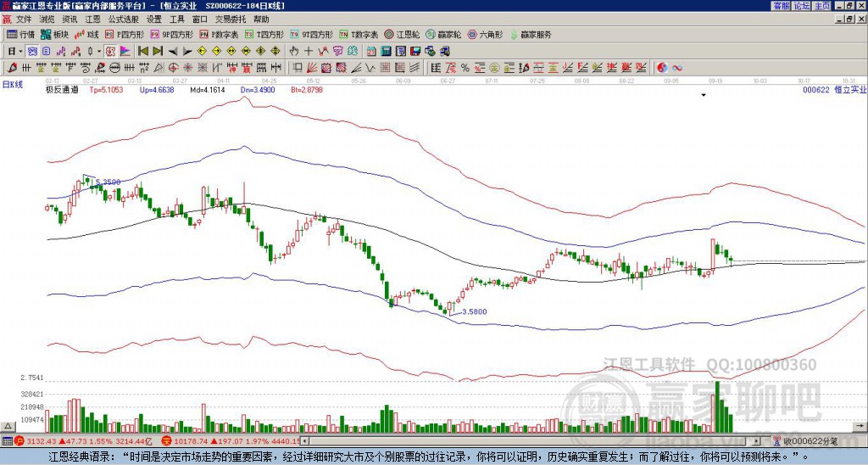868x465 pixels.
Task: Open the 江恩 menu
Action: [x=93, y=20]
